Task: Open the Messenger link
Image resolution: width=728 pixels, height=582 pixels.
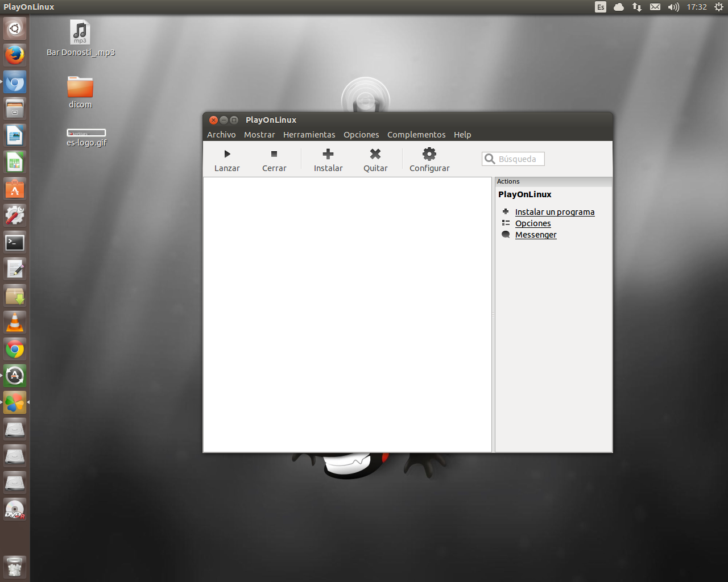Action: pyautogui.click(x=536, y=235)
